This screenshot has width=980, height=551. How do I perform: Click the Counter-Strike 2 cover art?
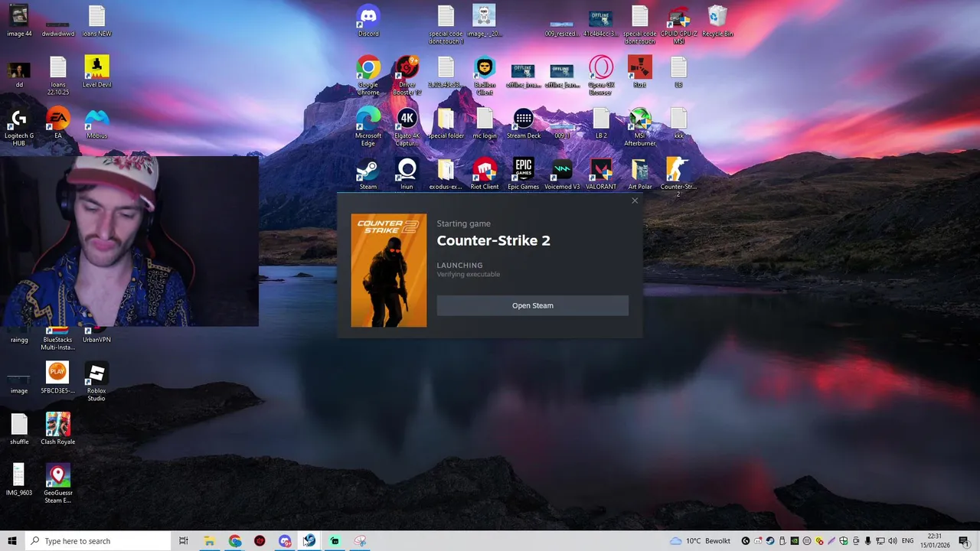389,270
